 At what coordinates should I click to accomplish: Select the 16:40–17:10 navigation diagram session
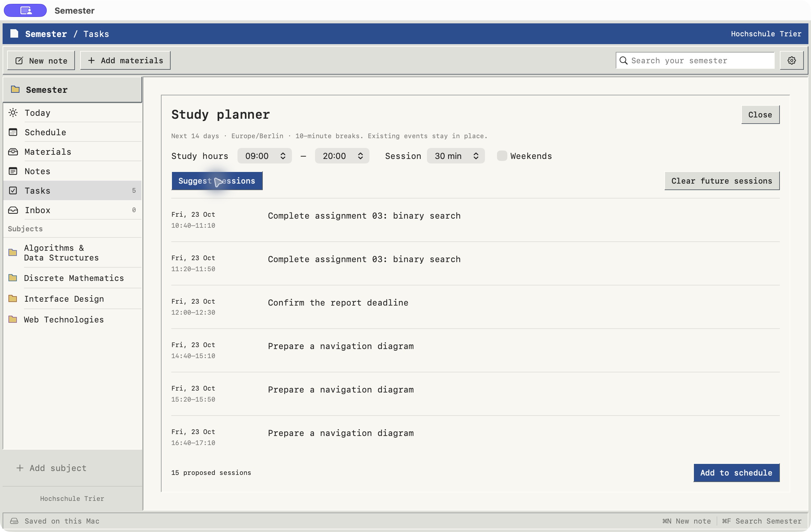(475, 437)
